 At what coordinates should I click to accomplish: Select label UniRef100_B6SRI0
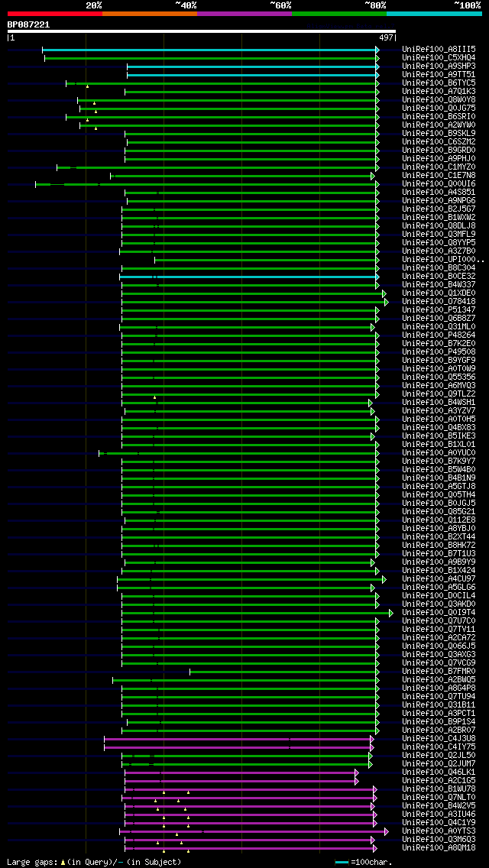click(x=439, y=117)
